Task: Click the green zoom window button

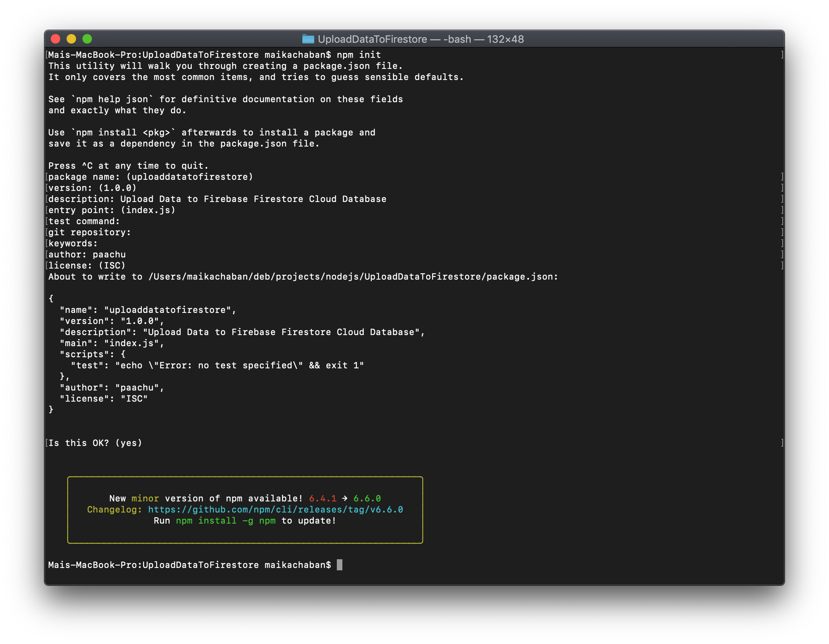Action: [x=87, y=39]
